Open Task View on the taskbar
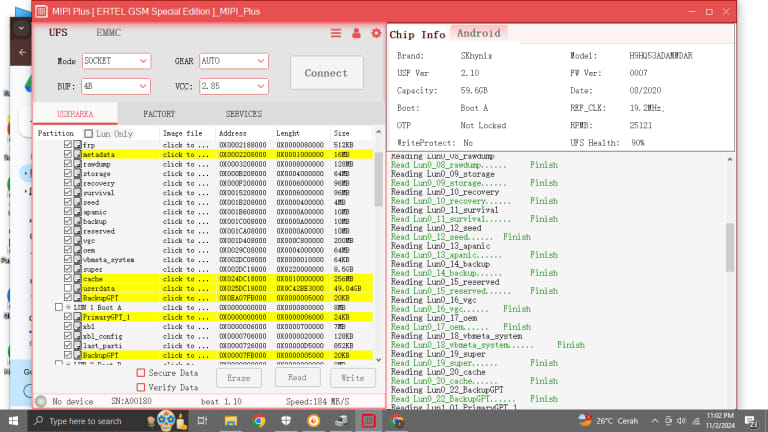Screen dimensions: 768x432 pyautogui.click(x=202, y=421)
